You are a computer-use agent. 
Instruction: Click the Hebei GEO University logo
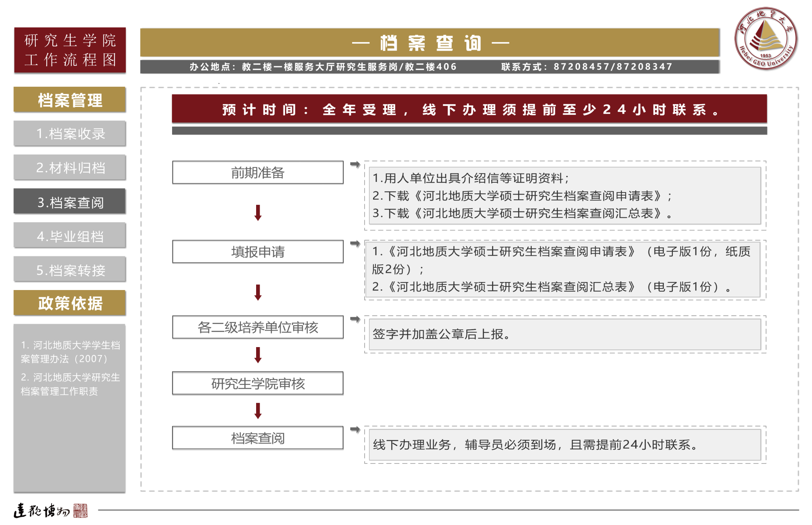coord(766,38)
